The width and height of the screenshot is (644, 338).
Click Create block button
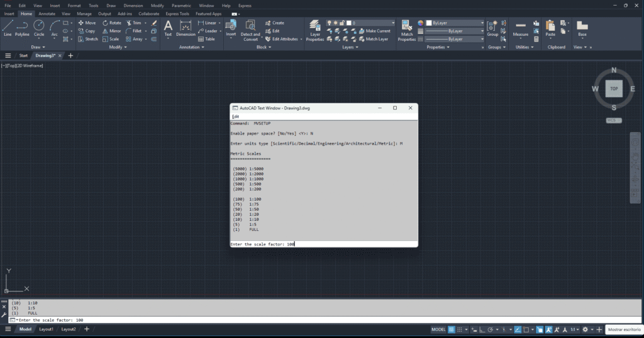point(275,23)
